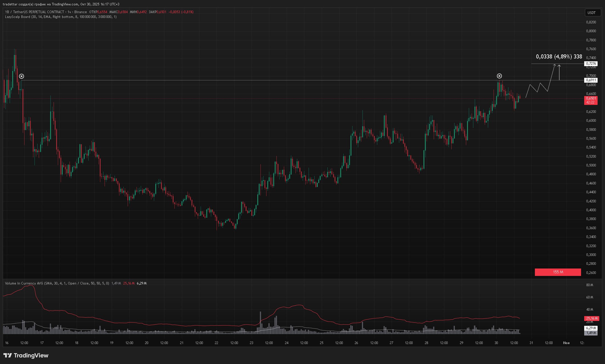
Task: Click the left circle-x marker near October 16
Action: pos(21,76)
